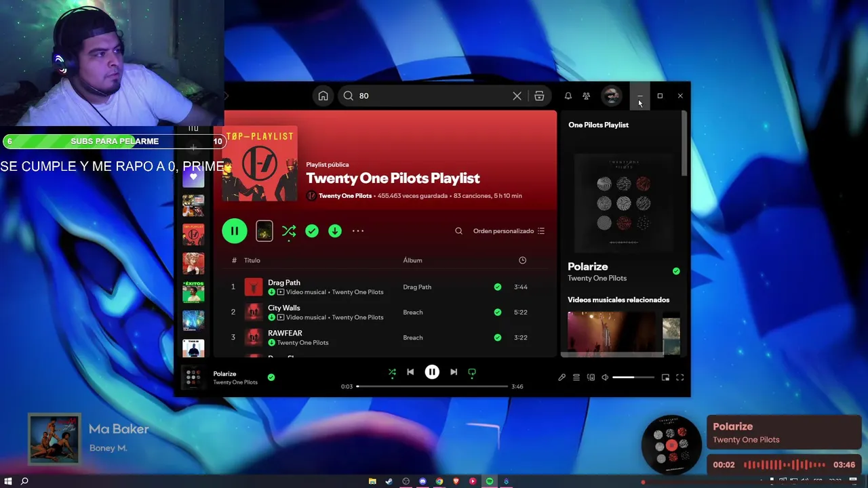Screen dimensions: 868x488
Task: Open Connect to a device icon
Action: [x=591, y=378]
